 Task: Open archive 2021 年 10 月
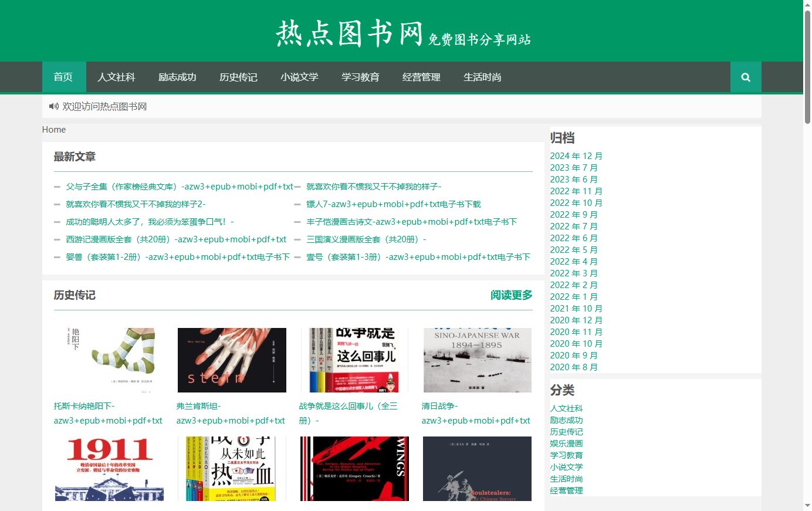point(576,309)
